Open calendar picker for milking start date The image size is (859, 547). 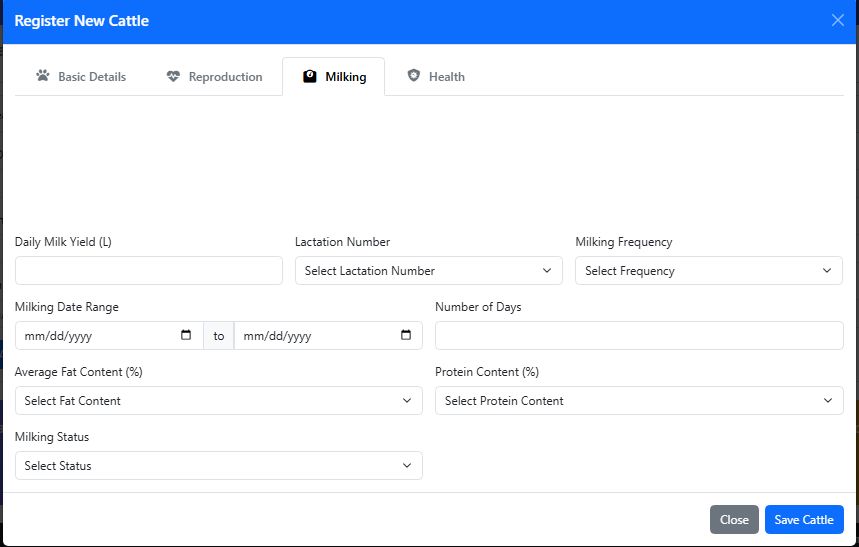[x=186, y=335]
